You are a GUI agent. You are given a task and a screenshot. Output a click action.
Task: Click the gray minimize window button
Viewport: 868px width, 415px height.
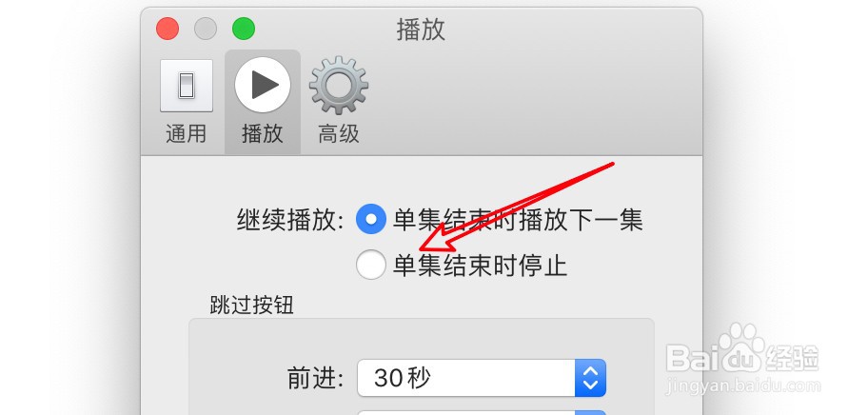(206, 29)
